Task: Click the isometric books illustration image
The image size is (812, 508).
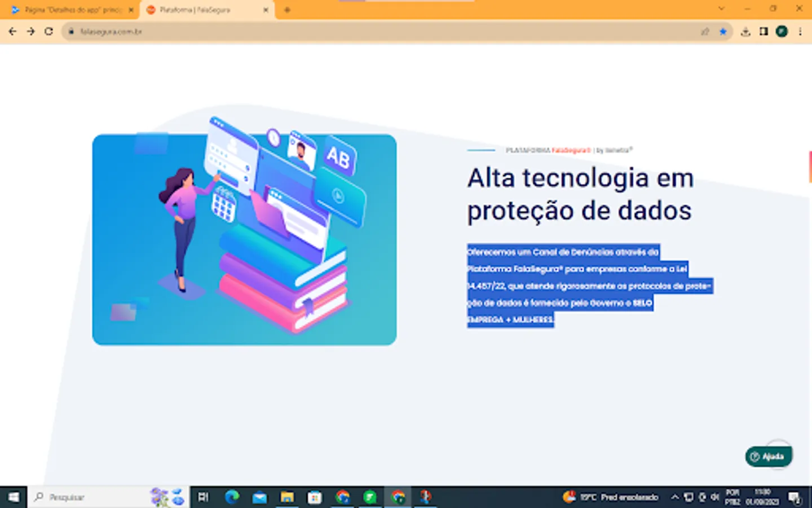Action: pyautogui.click(x=244, y=231)
